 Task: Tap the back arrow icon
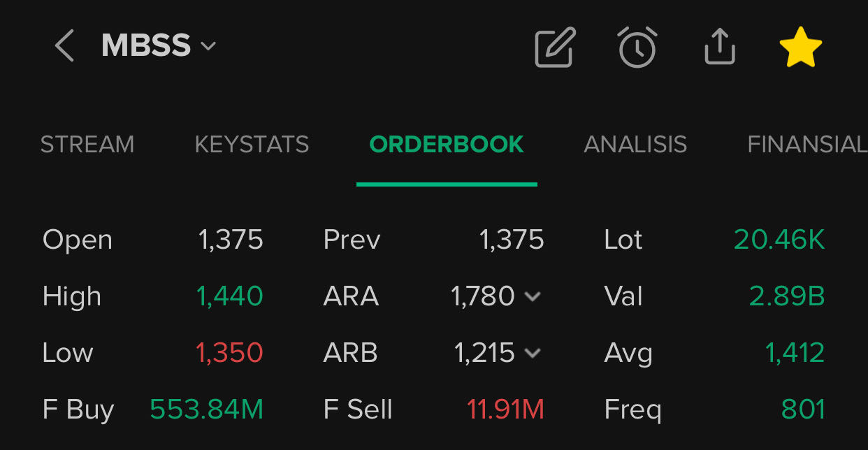click(64, 47)
